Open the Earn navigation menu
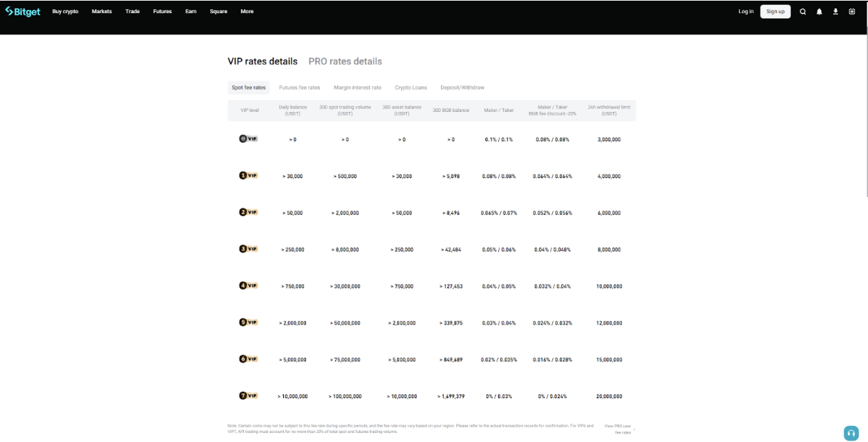 pos(191,12)
